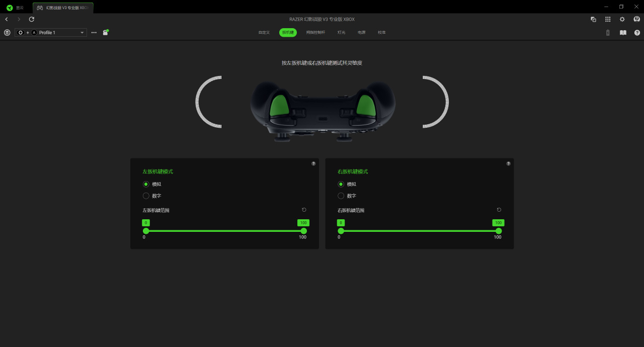
Task: Go forward with the right arrow
Action: (19, 19)
